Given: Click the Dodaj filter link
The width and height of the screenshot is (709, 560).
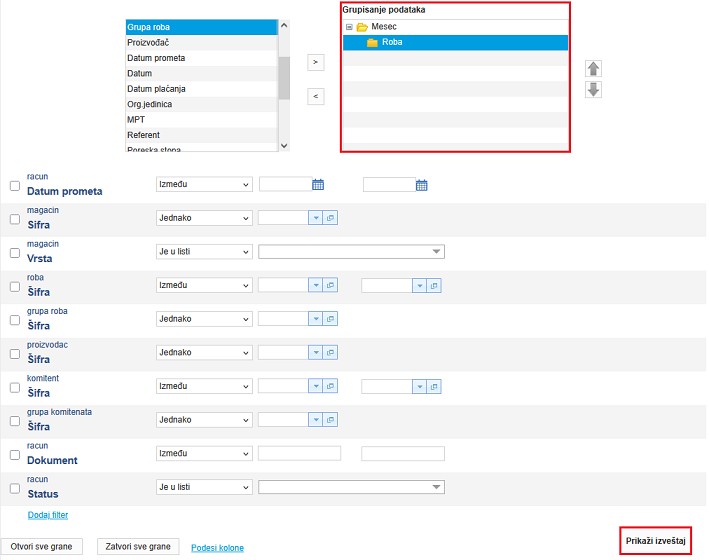Looking at the screenshot, I should tap(47, 514).
